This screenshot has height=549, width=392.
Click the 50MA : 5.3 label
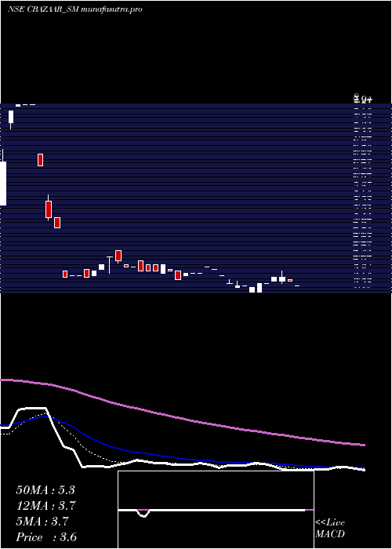pyautogui.click(x=45, y=490)
